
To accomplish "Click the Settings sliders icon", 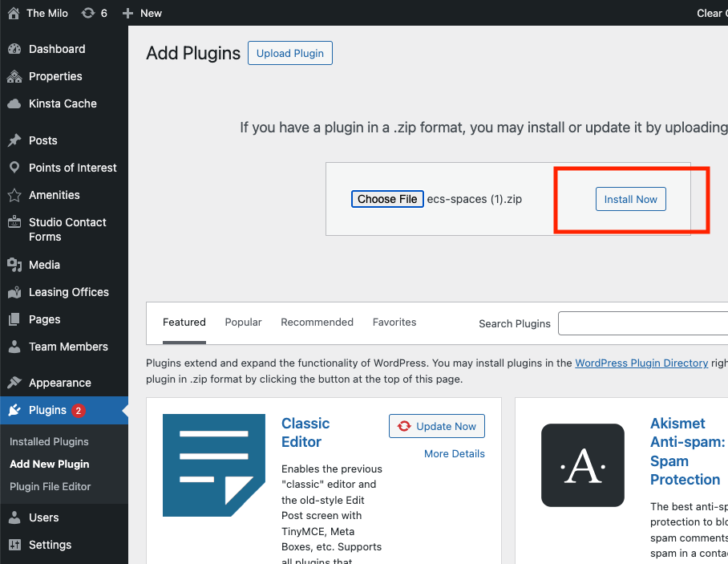I will (14, 545).
